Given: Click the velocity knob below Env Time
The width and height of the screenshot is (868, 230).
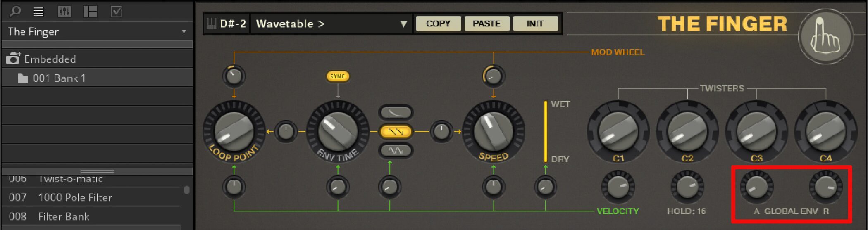Looking at the screenshot, I should [x=338, y=187].
